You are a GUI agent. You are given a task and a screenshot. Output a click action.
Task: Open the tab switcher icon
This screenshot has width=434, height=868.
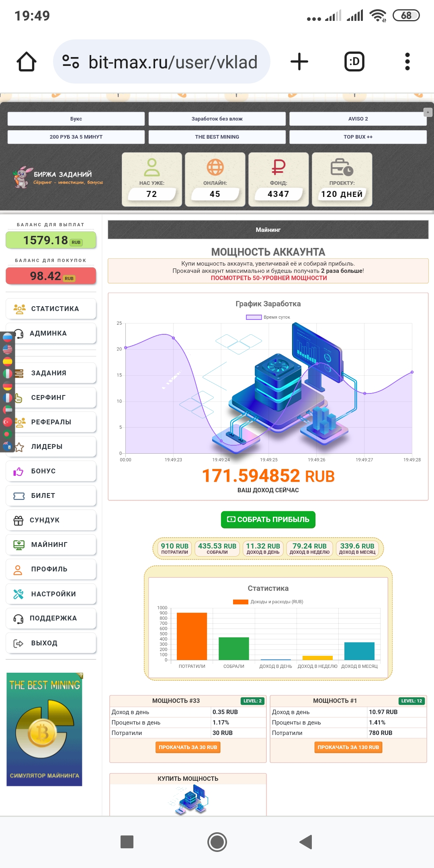point(354,62)
